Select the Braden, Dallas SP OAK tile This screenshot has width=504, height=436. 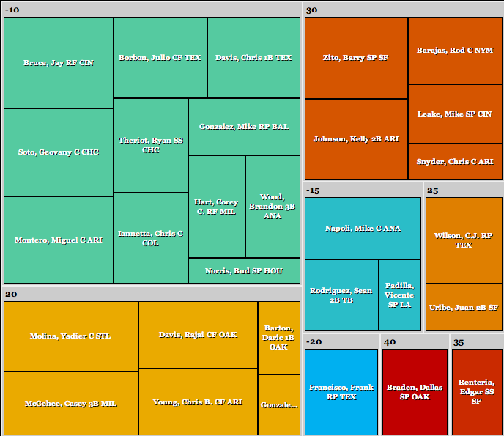click(x=415, y=392)
